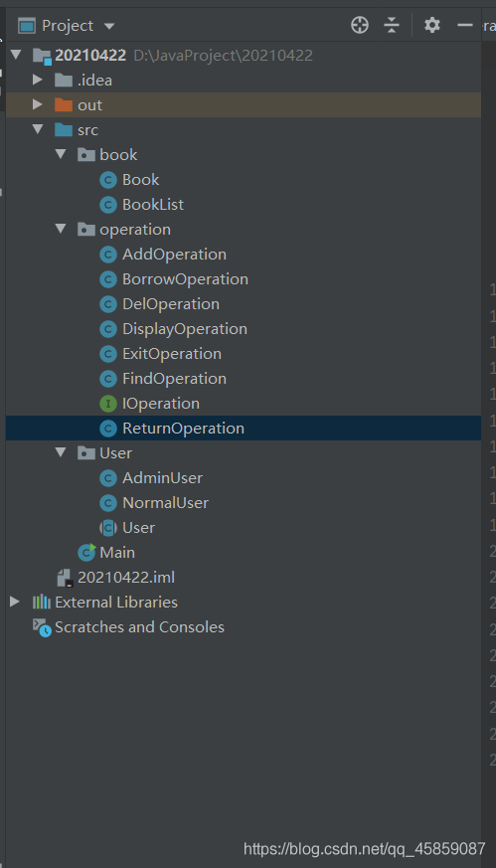The height and width of the screenshot is (868, 496).
Task: Click the IOperation interface icon
Action: [108, 404]
